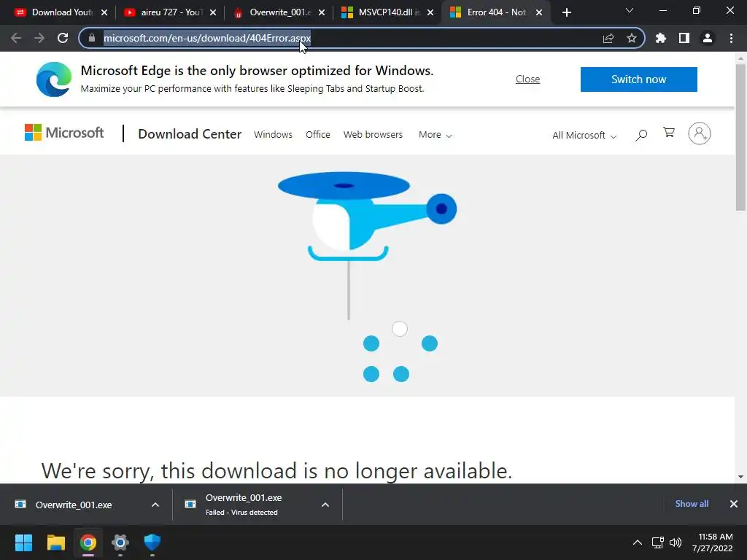Click the Microsoft logo
Viewport: 747px width, 560px height.
tap(64, 133)
